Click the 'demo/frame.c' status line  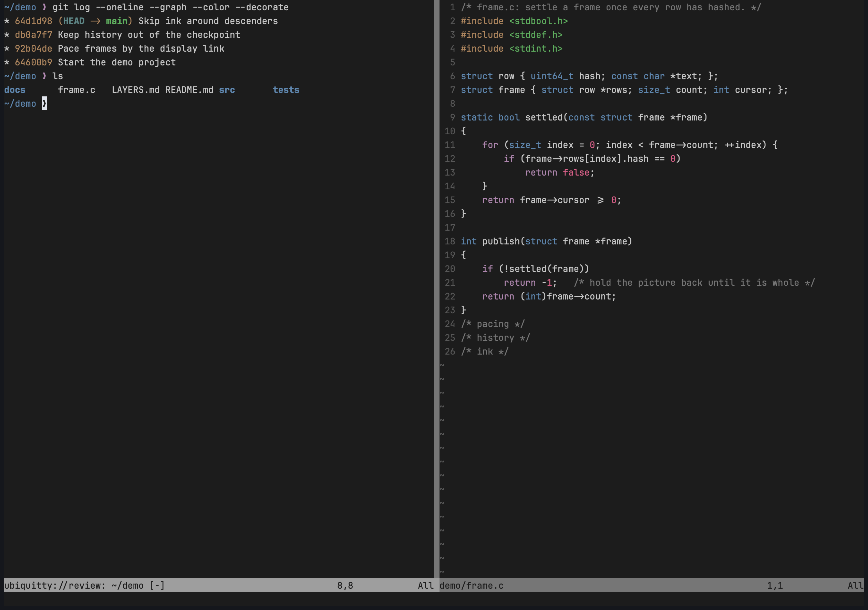pos(472,586)
